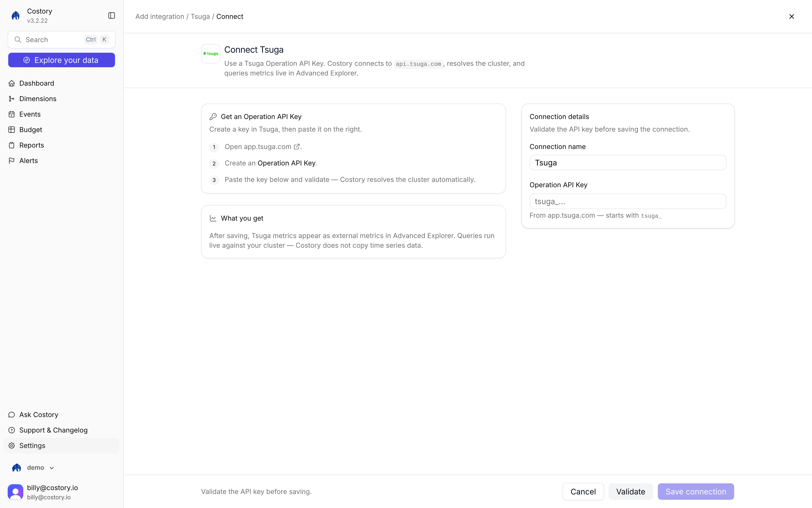This screenshot has width=812, height=508.
Task: Click the Alerts flag icon
Action: [12, 161]
